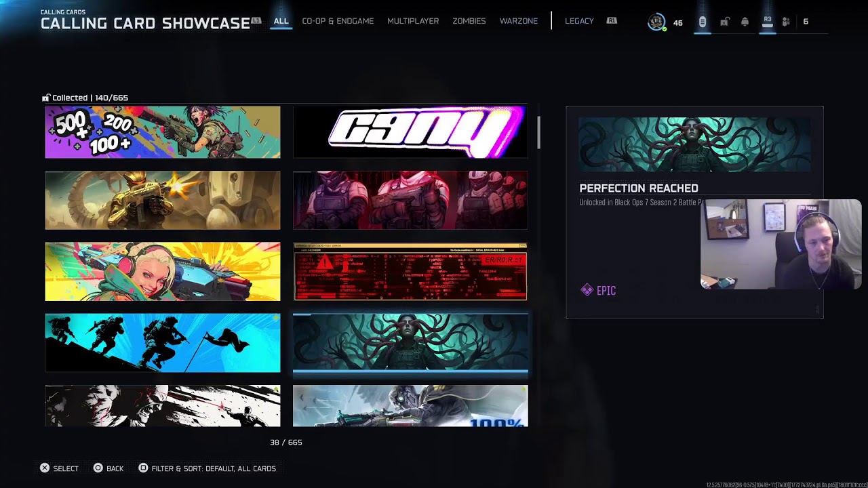Screen dimensions: 868x488
Task: Click the unlocked padlock beside Collected
Action: pyautogui.click(x=46, y=98)
